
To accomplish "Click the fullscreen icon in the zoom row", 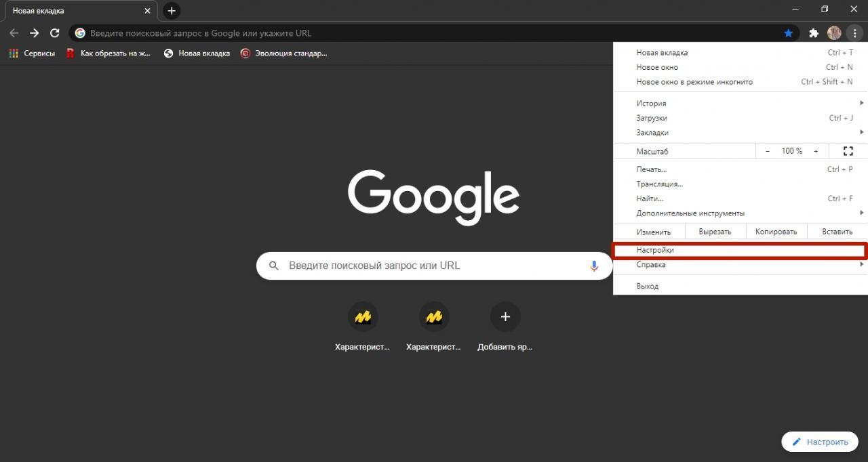I will (848, 151).
